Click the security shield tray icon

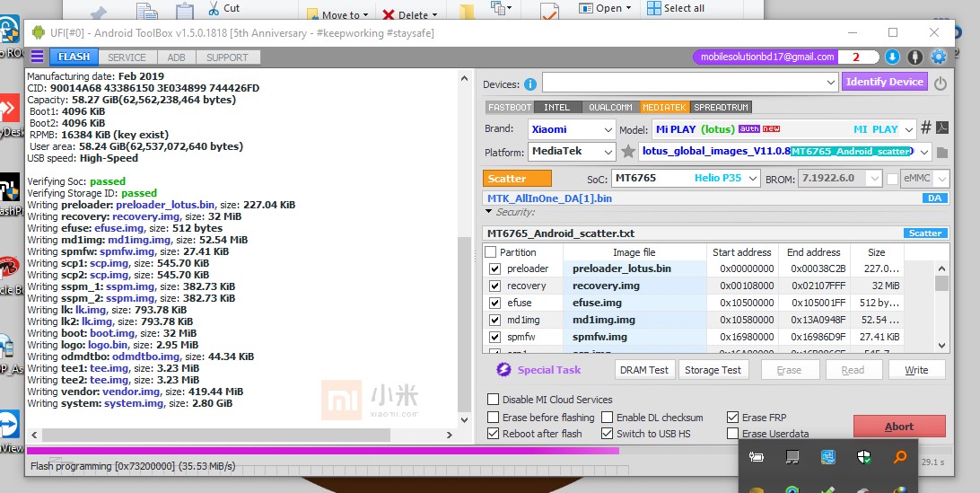pos(864,457)
